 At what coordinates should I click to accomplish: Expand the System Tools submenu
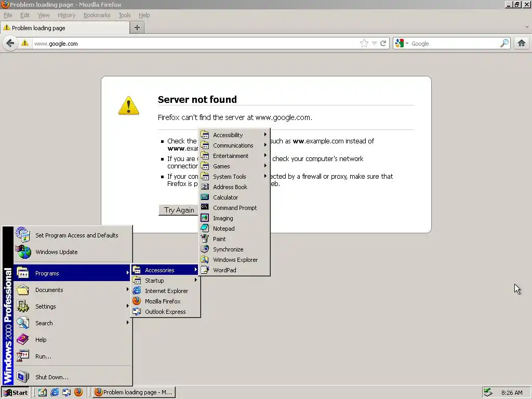(x=234, y=177)
